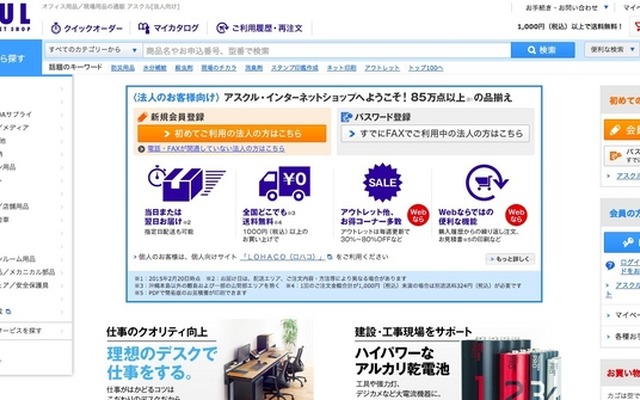Open the すべてのカテゴリーから category dropdown
Image resolution: width=640 pixels, height=400 pixels.
coord(93,50)
